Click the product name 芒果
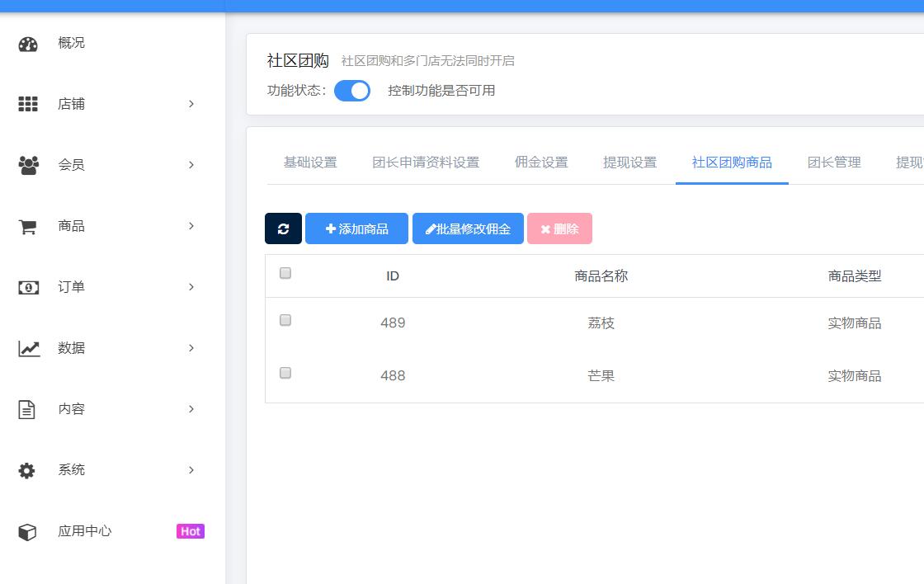Viewport: 924px width, 584px height. point(601,376)
